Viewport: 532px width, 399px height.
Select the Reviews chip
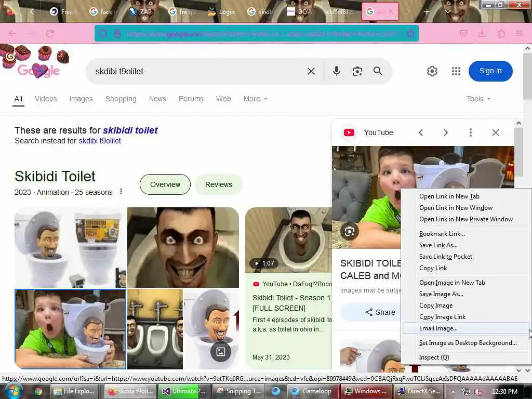[x=219, y=184]
